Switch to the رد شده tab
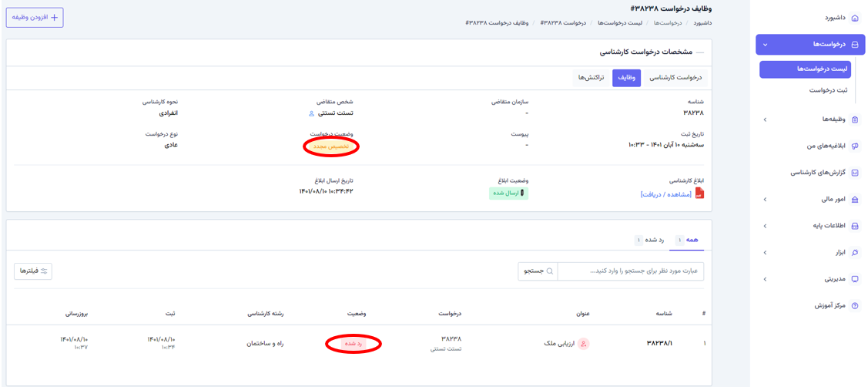This screenshot has width=868, height=387. coord(651,240)
